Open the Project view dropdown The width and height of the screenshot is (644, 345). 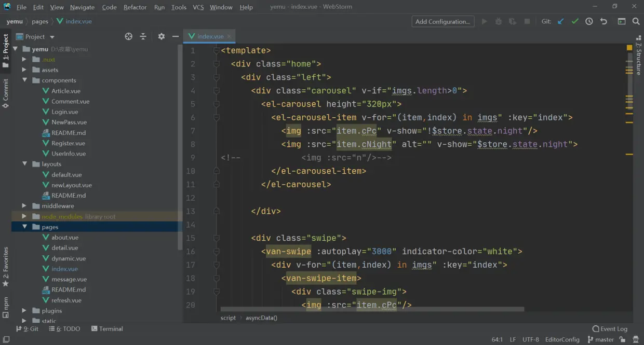coord(52,37)
